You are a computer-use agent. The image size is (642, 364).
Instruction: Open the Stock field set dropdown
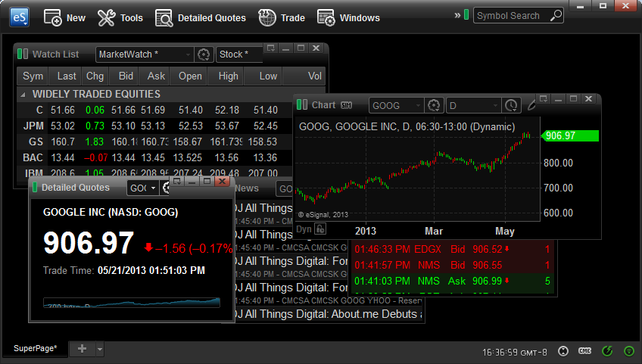click(239, 54)
